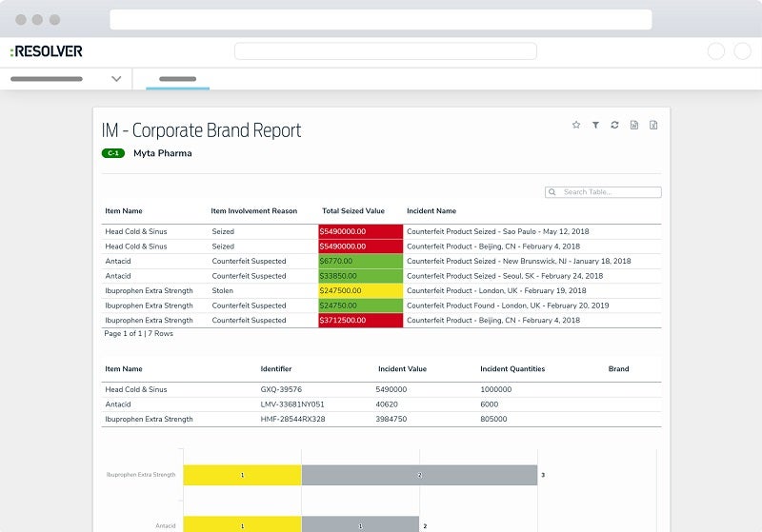762x532 pixels.
Task: Click the yellow $247500.00 seized value cell
Action: (x=360, y=291)
